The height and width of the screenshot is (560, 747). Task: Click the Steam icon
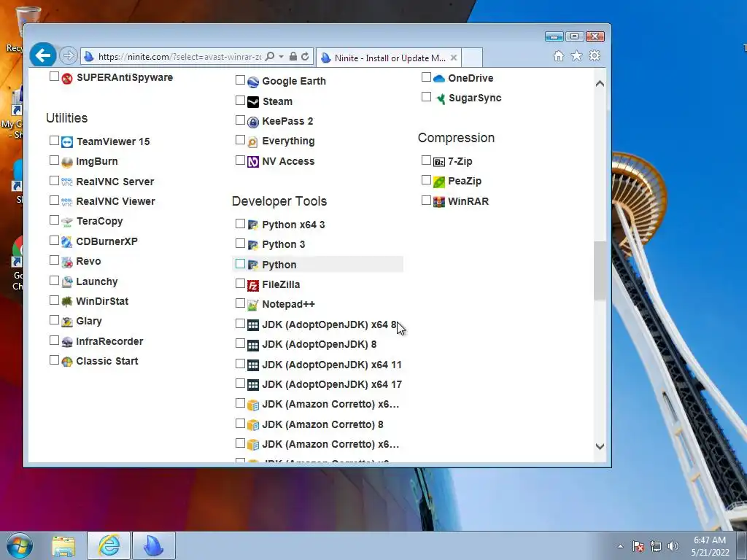click(253, 102)
